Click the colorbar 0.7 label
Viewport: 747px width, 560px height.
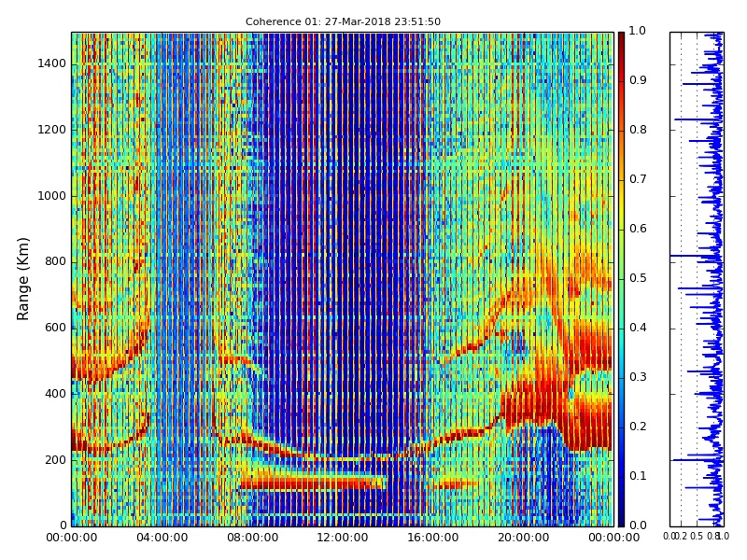pyautogui.click(x=638, y=179)
